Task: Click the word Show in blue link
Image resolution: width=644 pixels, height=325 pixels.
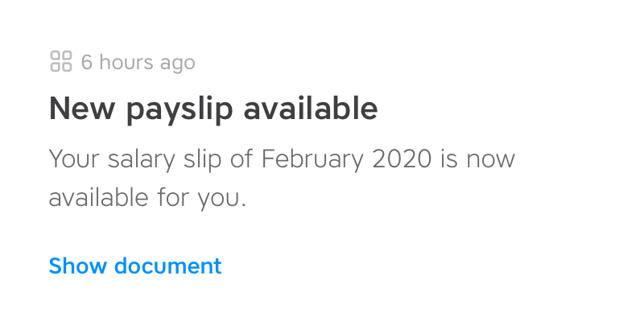Action: (x=78, y=265)
